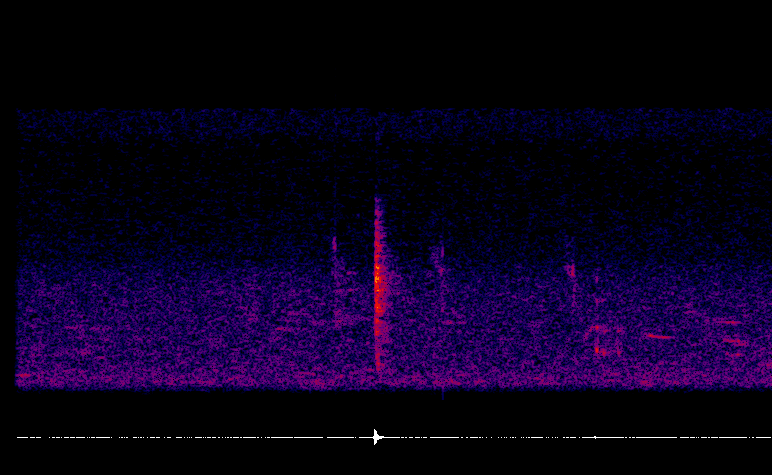
Task: Click the small magenta vertical mark left of burst
Action: point(335,244)
